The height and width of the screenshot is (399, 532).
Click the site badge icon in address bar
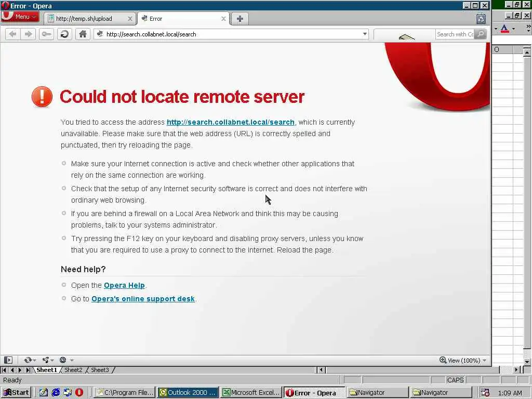(x=100, y=34)
